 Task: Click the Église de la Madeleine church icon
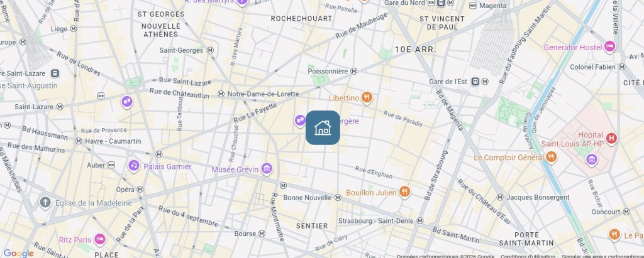(x=45, y=202)
